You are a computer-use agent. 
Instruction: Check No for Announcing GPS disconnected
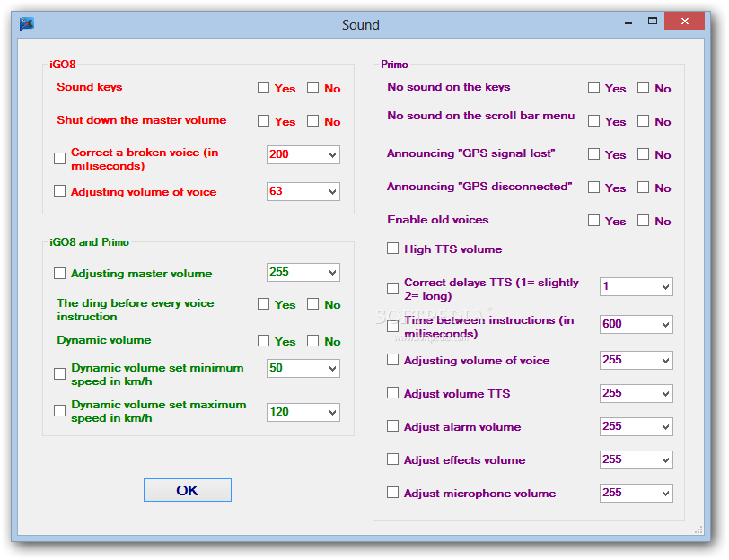tap(643, 188)
